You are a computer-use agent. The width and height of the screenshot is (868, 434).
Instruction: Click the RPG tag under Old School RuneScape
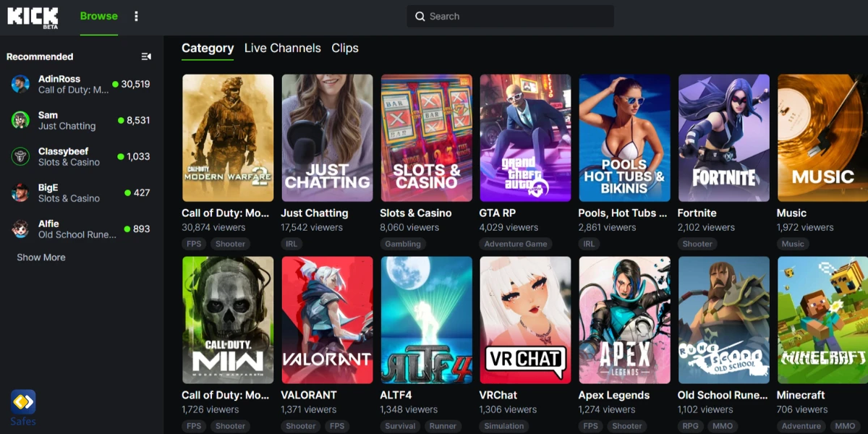(x=690, y=426)
